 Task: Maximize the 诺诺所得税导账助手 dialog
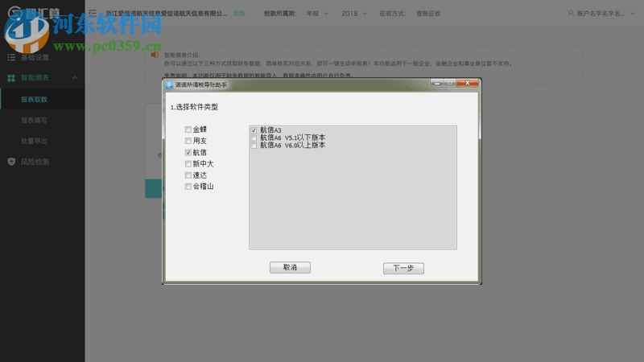pos(450,83)
